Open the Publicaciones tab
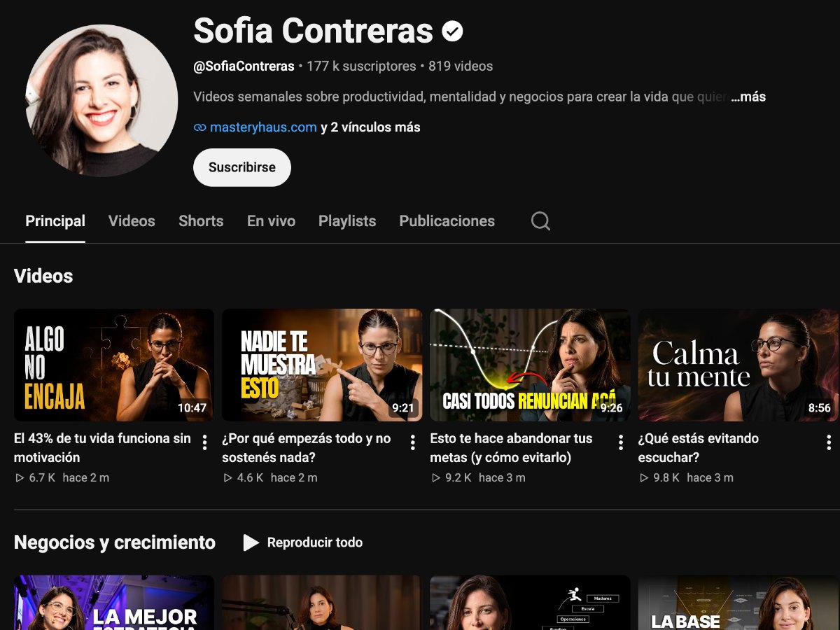Image resolution: width=840 pixels, height=630 pixels. pyautogui.click(x=447, y=221)
